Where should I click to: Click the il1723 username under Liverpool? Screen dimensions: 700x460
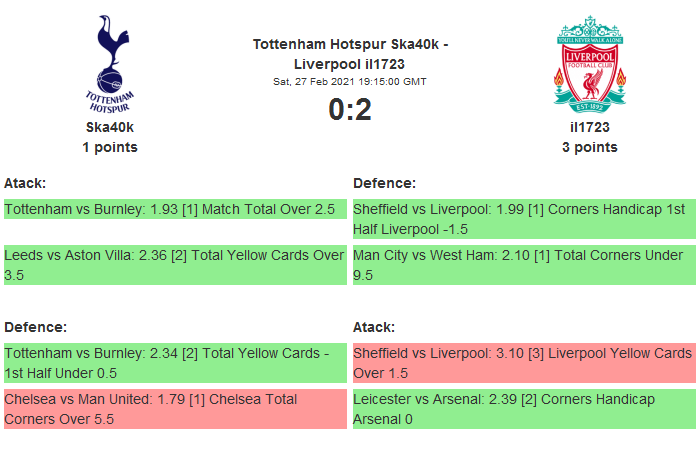point(590,127)
